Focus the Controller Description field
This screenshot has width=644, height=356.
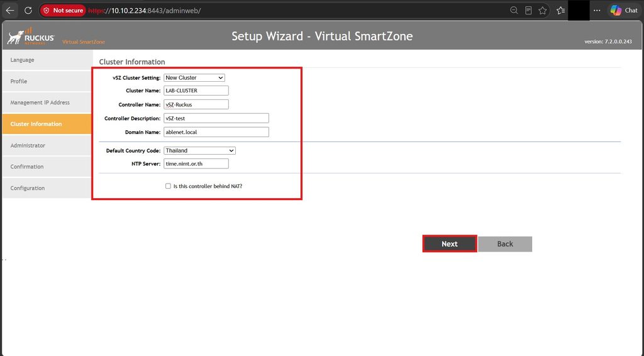click(216, 118)
